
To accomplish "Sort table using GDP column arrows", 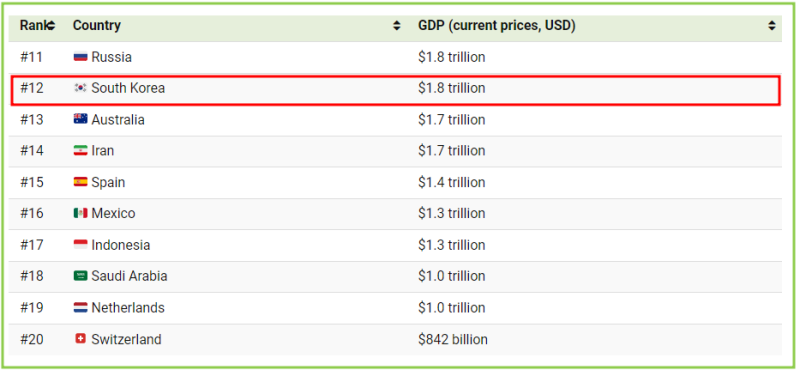I will click(x=771, y=26).
